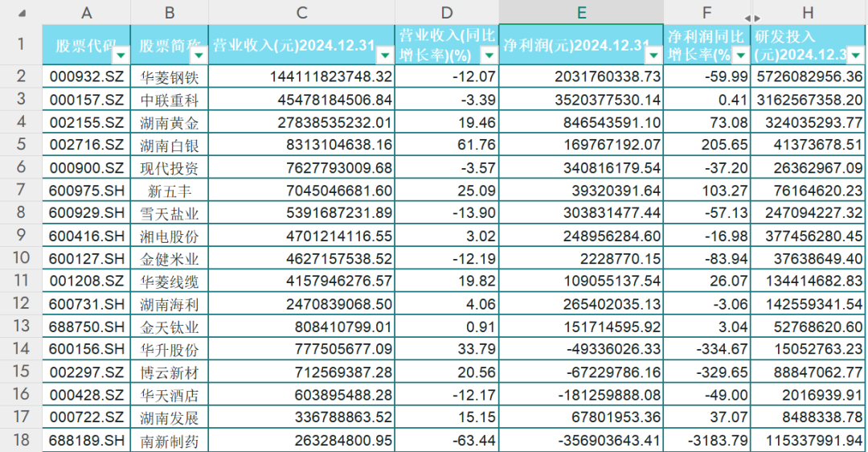This screenshot has width=868, height=452.
Task: Select column D header
Action: coord(447,12)
